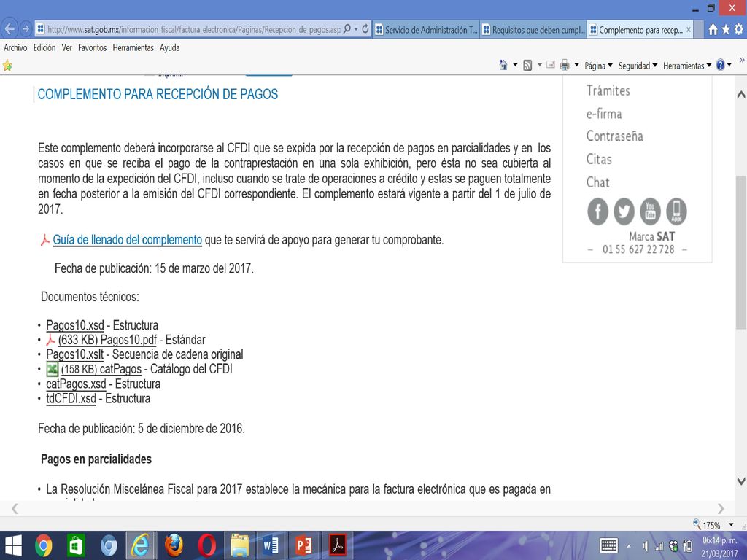Click the command bar Home page icon
This screenshot has height=560, width=747.
[503, 65]
